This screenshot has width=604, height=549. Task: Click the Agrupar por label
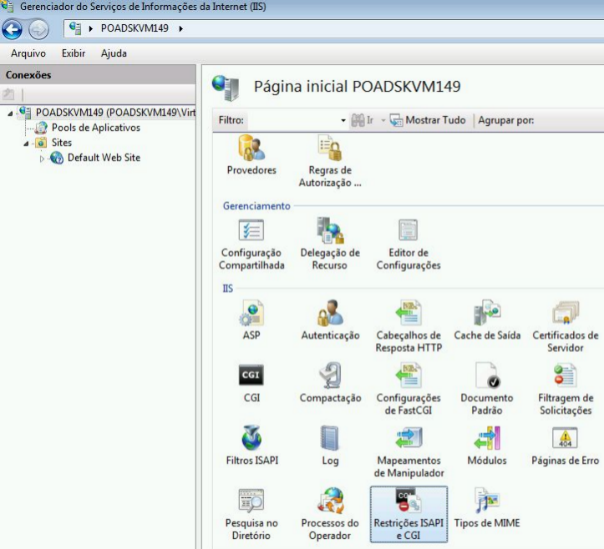coord(506,121)
